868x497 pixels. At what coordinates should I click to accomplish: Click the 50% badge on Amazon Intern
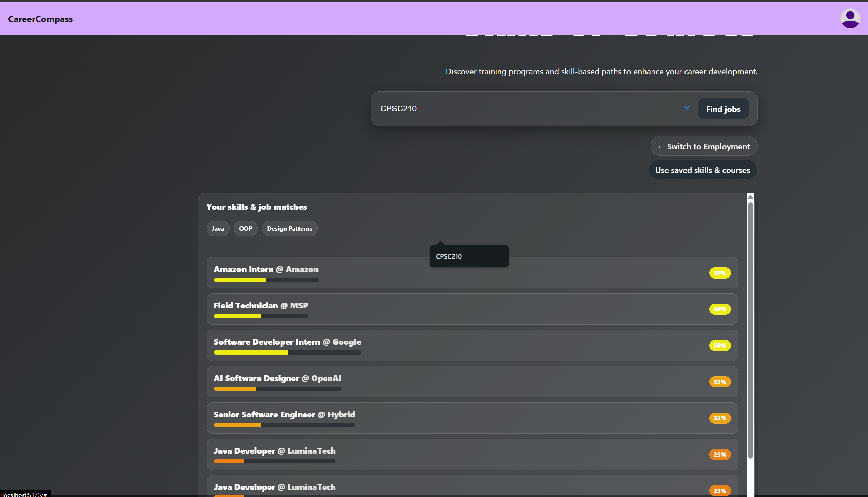coord(719,273)
